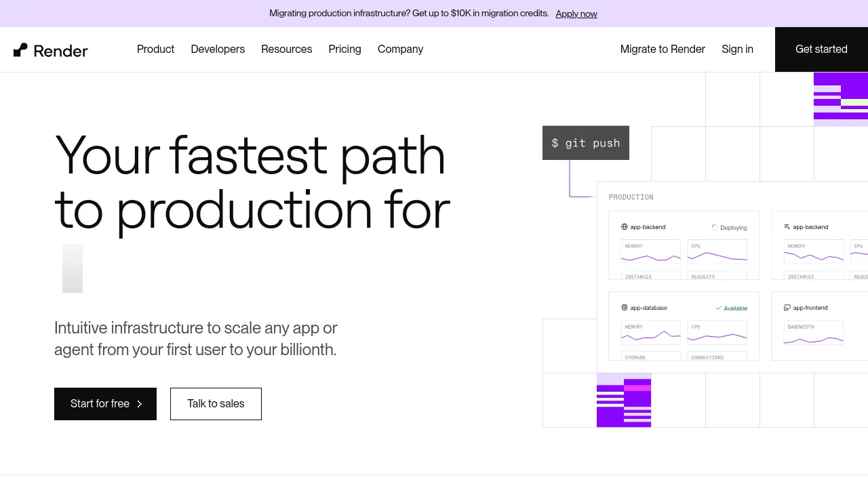This screenshot has width=868, height=488.
Task: Click the Render wordmark text
Action: pyautogui.click(x=60, y=51)
